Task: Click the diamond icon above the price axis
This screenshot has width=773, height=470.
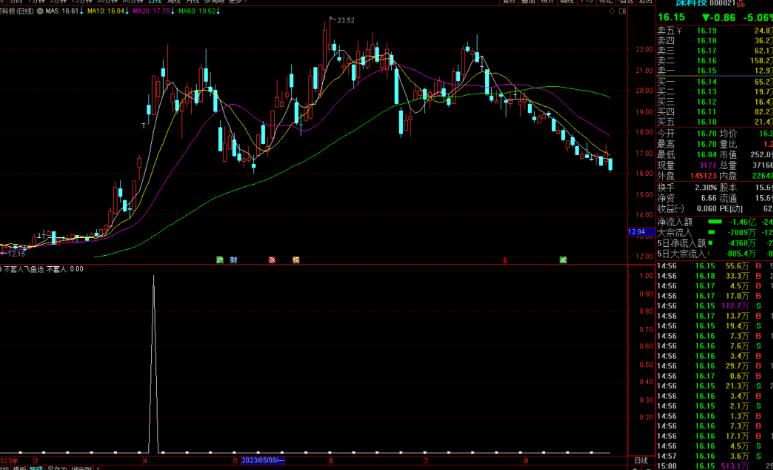Action: [x=612, y=11]
